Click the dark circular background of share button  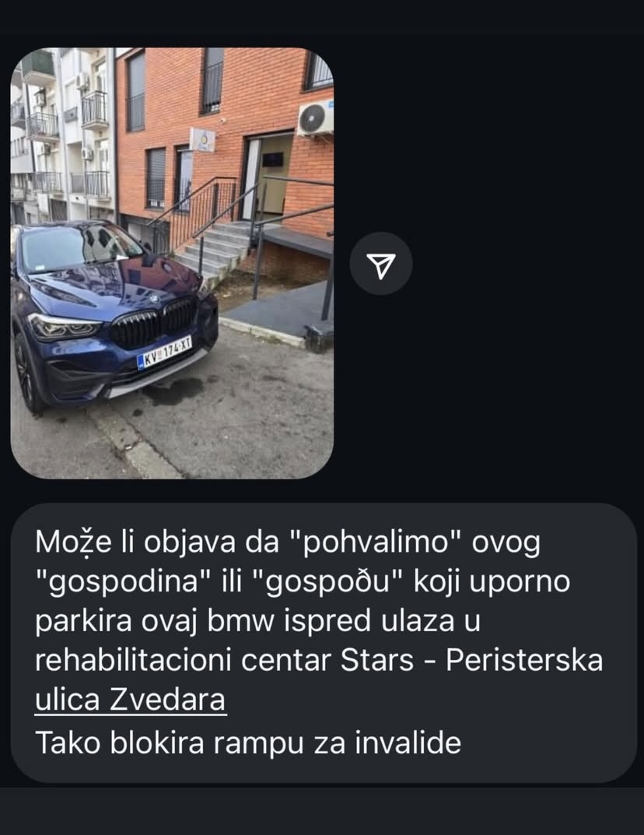(x=381, y=263)
